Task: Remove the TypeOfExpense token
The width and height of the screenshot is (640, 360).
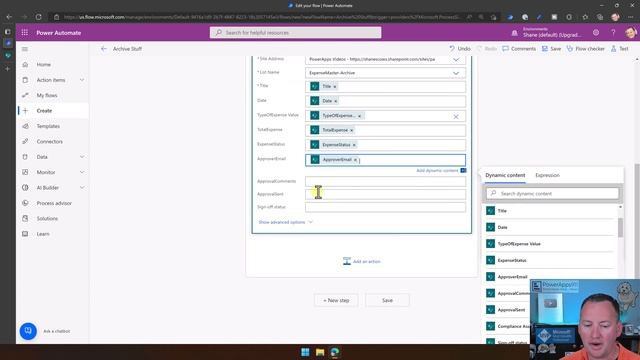Action: pyautogui.click(x=360, y=116)
